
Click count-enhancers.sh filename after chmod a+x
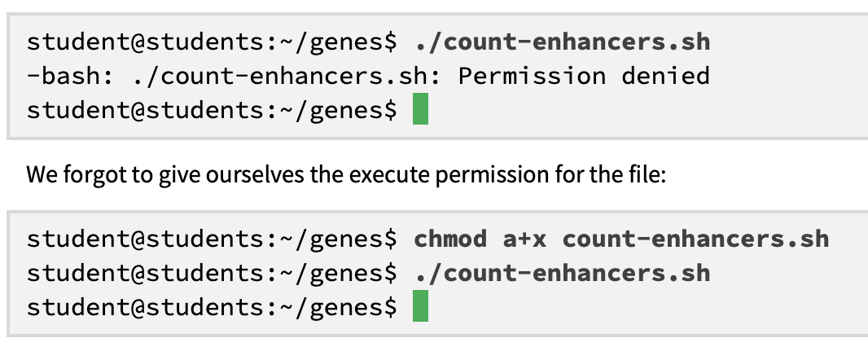(x=695, y=239)
